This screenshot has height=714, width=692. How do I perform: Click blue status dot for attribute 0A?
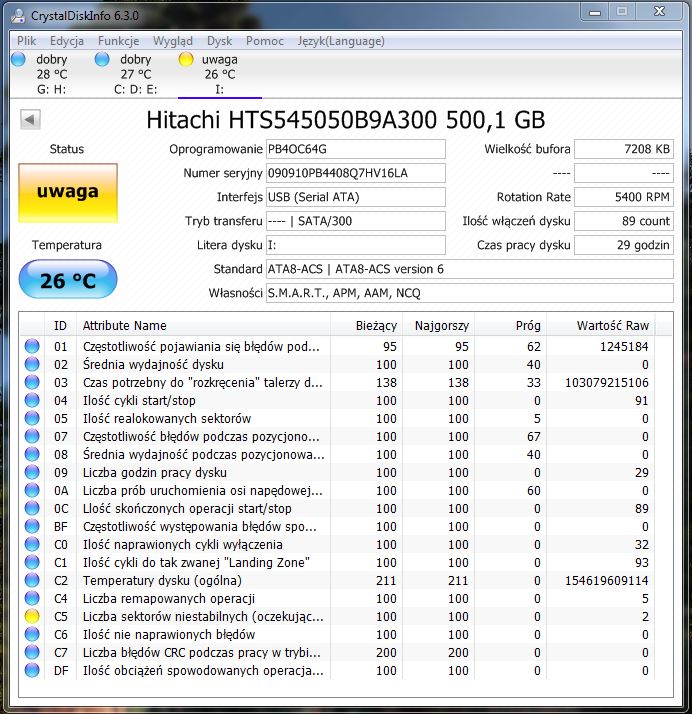click(32, 490)
